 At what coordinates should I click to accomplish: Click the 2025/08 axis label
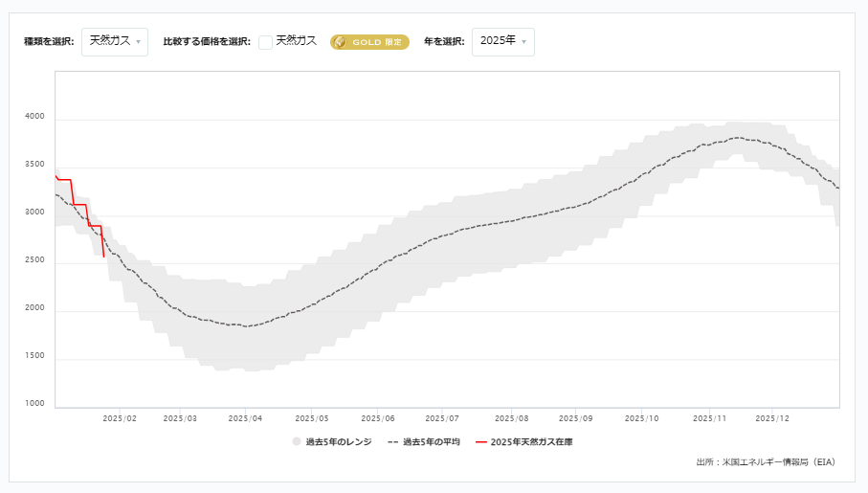point(511,418)
